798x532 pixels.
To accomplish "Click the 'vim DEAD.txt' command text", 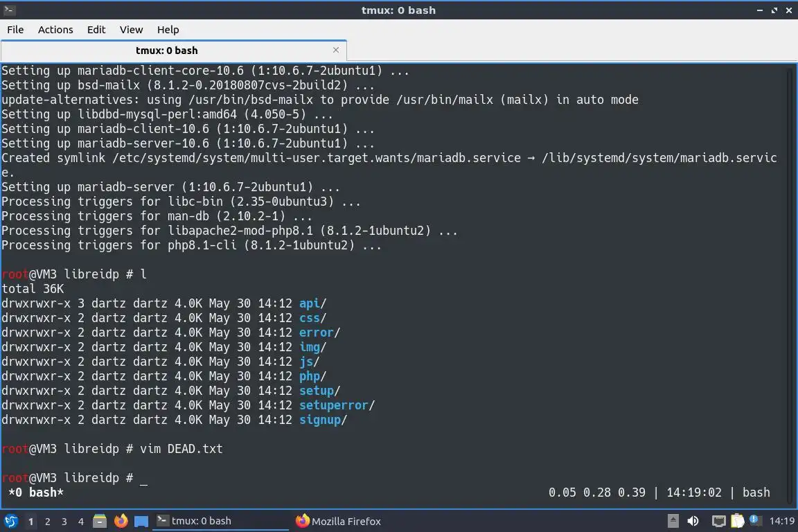I will (x=181, y=448).
